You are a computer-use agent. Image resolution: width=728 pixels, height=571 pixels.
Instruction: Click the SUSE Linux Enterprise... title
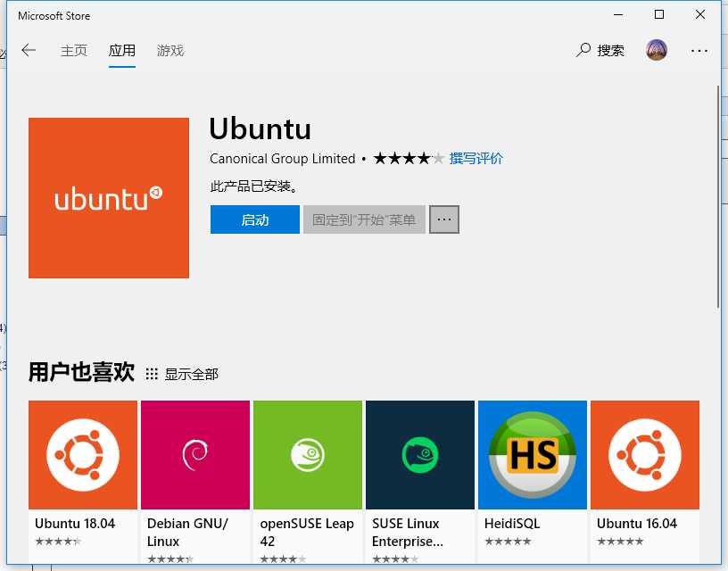pos(408,533)
